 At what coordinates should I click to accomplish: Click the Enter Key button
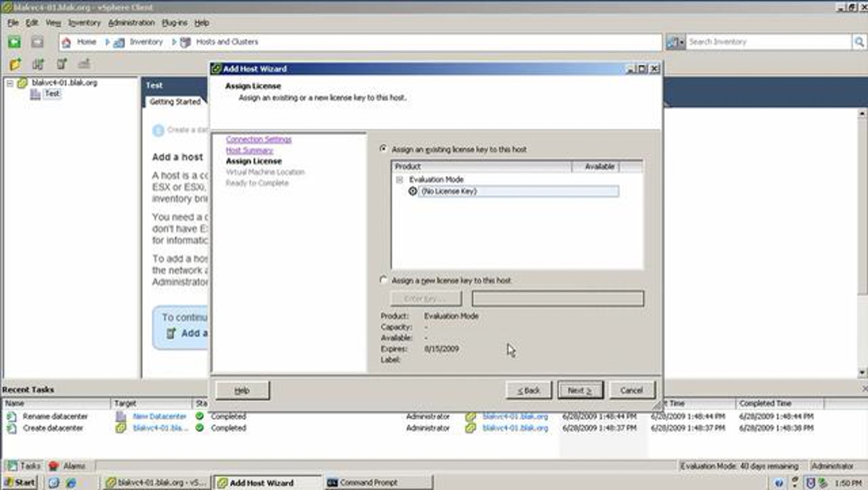[x=426, y=299]
